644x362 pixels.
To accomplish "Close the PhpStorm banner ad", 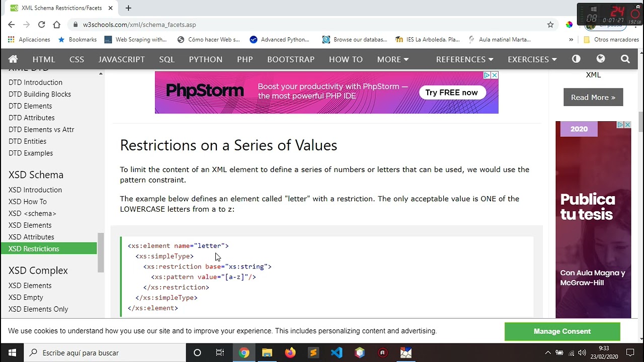I will (495, 75).
